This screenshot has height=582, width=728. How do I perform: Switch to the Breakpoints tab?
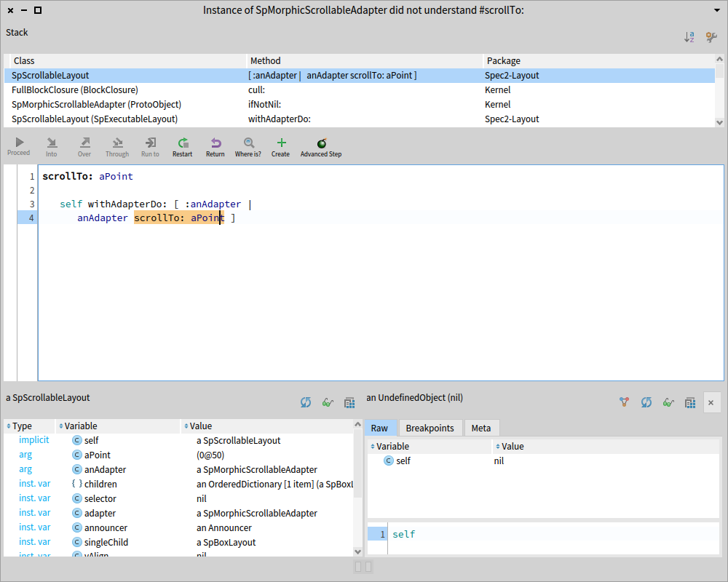pos(430,428)
